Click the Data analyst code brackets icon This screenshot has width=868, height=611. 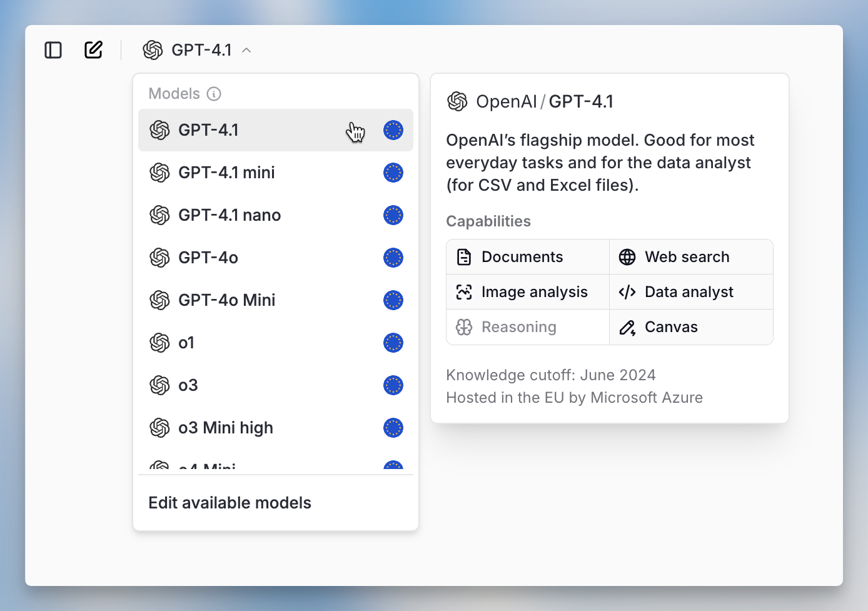point(627,292)
